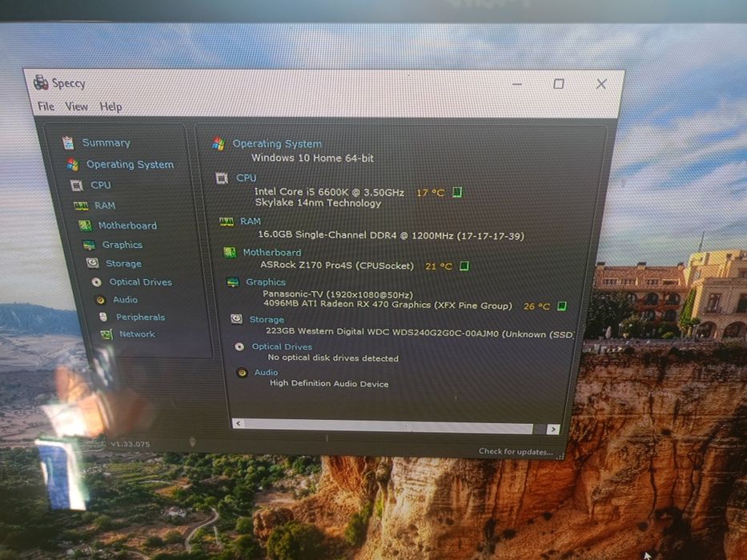Open Optical Drives section from sidebar
The height and width of the screenshot is (560, 747).
pos(141,282)
